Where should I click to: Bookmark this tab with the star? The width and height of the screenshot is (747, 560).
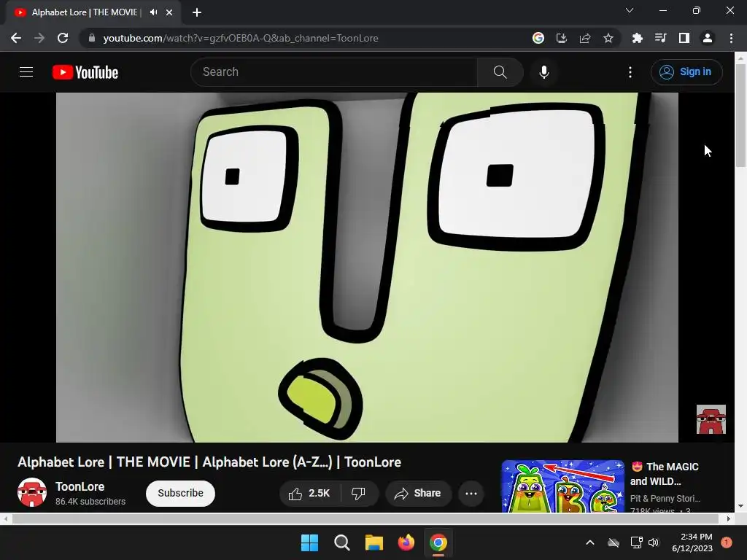[x=608, y=38]
